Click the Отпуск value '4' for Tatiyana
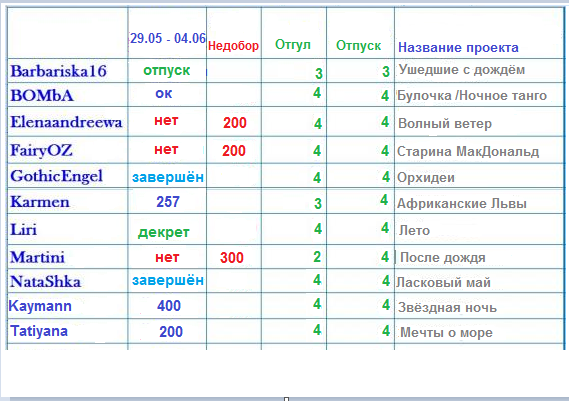The image size is (569, 401). [386, 331]
